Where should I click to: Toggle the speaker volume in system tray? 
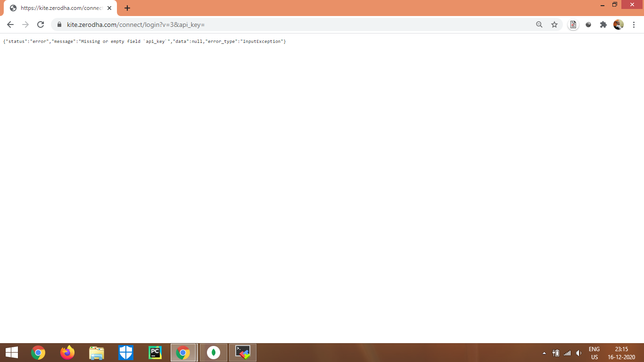[x=579, y=352]
